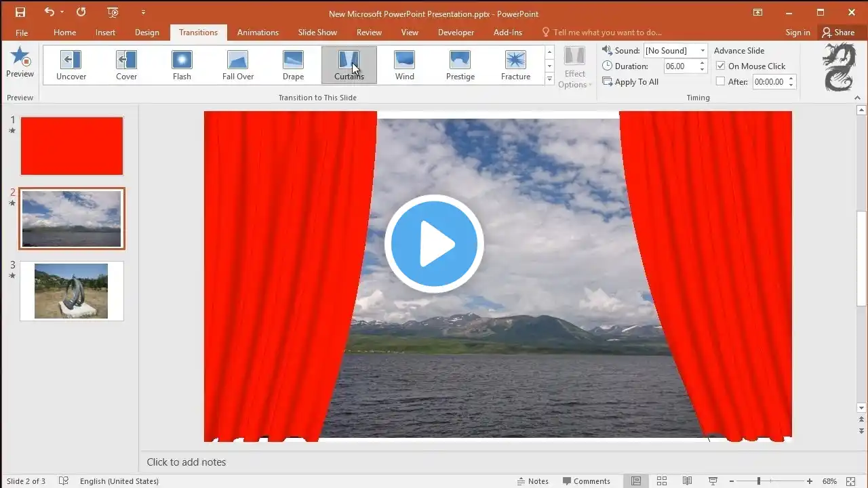Expand the transition gallery More arrow
Image resolution: width=868 pixels, height=488 pixels.
[x=549, y=79]
